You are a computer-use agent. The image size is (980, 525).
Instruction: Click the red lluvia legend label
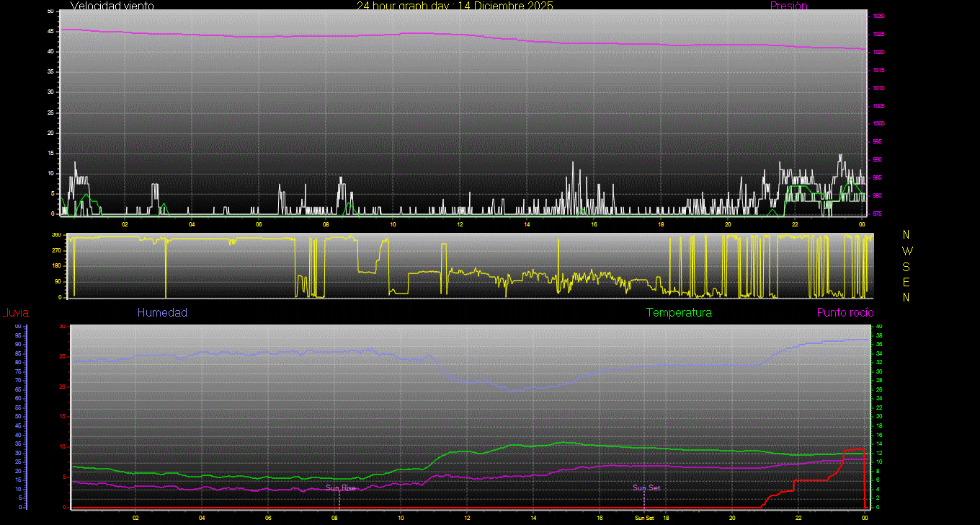coord(15,313)
